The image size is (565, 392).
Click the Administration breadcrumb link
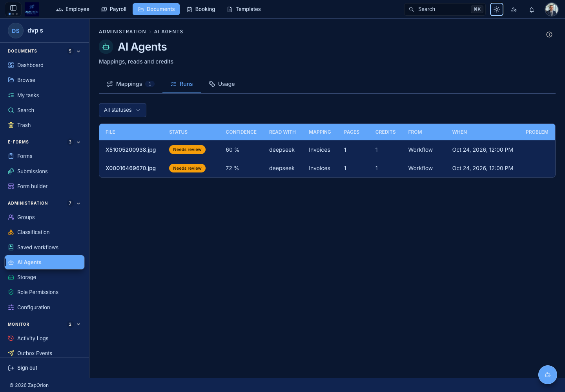(122, 32)
